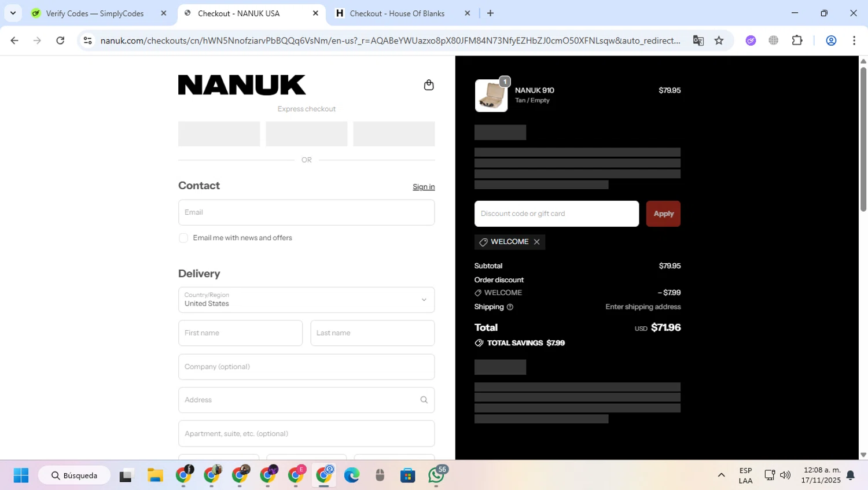Open the Google Translate page icon
Image resolution: width=868 pixels, height=490 pixels.
point(698,40)
